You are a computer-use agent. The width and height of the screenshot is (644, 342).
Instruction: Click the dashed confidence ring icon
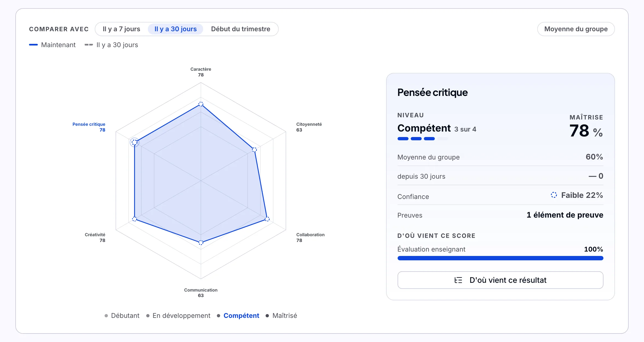pos(554,195)
